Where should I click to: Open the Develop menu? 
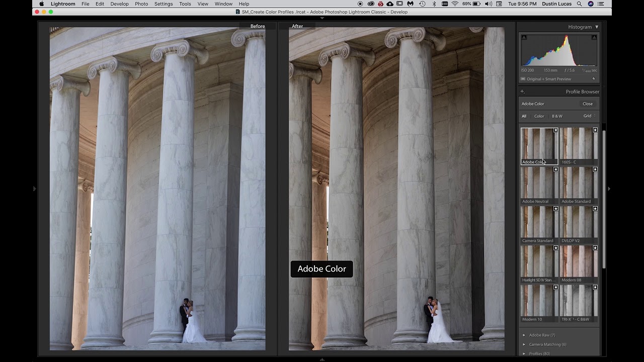coord(119,4)
